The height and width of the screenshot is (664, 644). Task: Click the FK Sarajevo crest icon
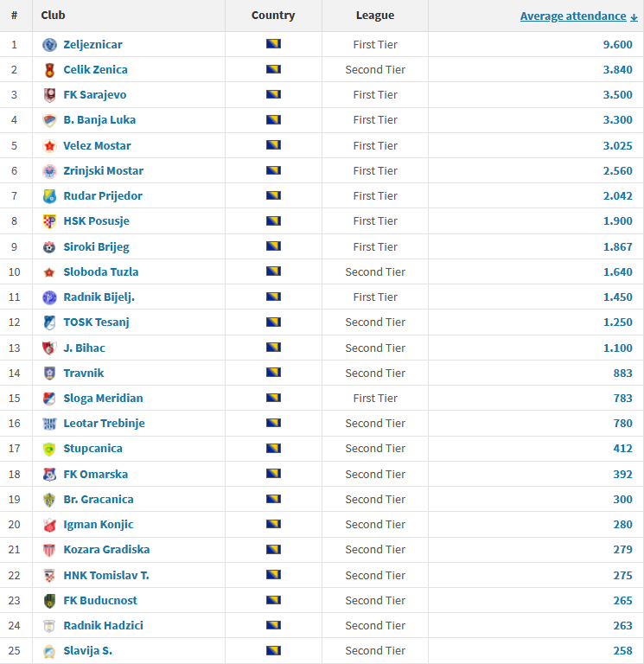click(x=49, y=95)
